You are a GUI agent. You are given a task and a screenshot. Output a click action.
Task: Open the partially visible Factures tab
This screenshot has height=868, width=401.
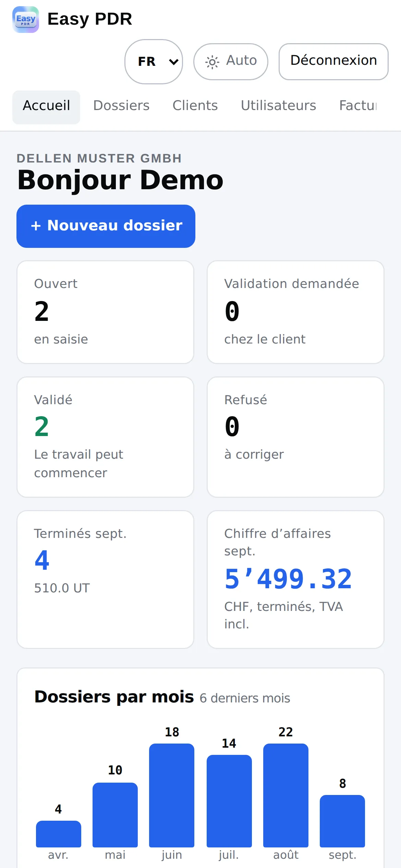(x=358, y=106)
